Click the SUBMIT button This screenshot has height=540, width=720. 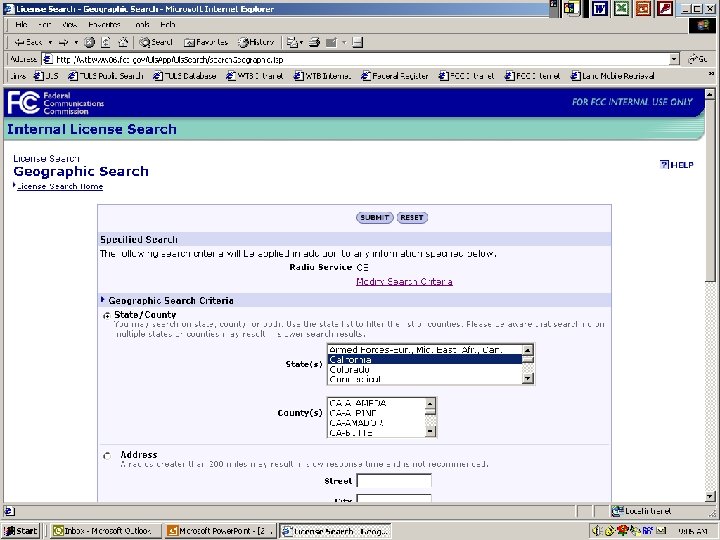click(375, 218)
